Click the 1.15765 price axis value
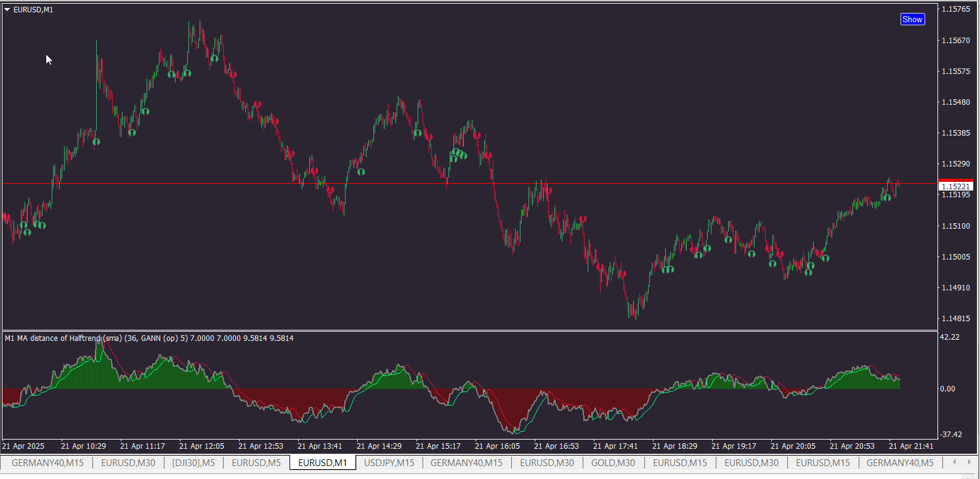 pyautogui.click(x=956, y=9)
